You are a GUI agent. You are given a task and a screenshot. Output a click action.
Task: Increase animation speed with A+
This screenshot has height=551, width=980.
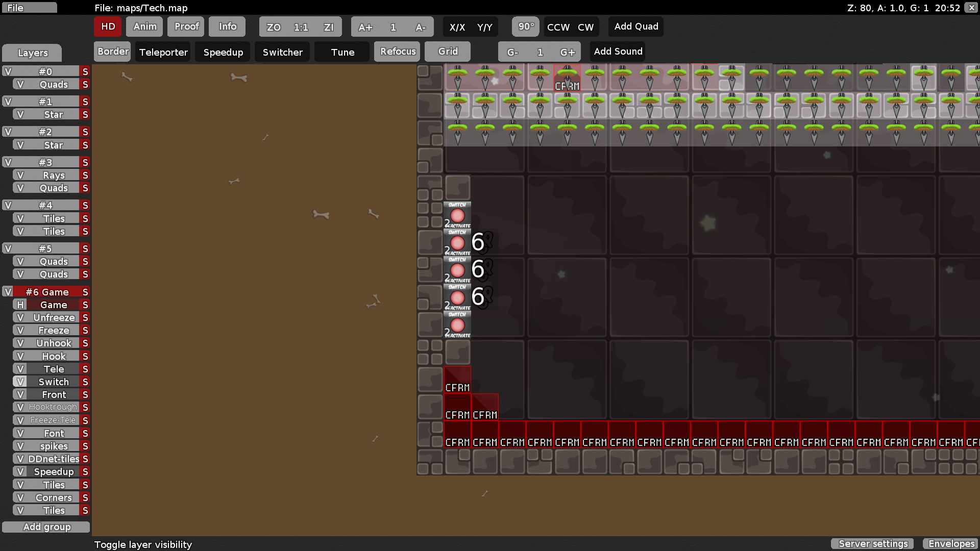coord(365,27)
